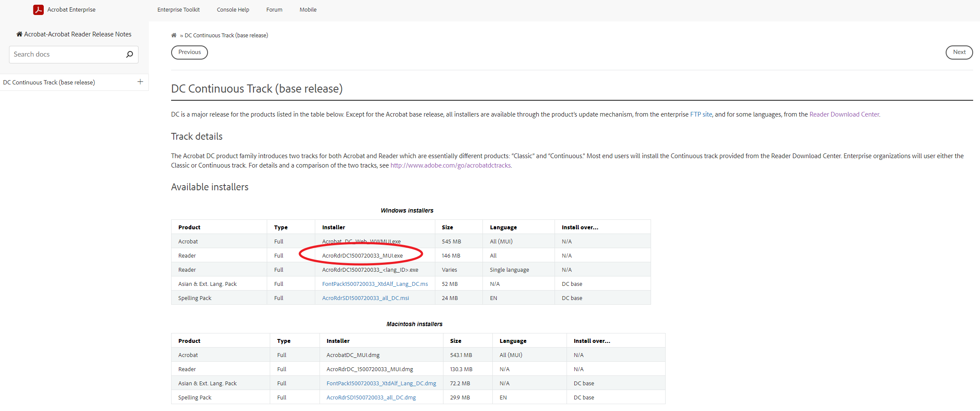Click the search magnifier icon

[130, 54]
